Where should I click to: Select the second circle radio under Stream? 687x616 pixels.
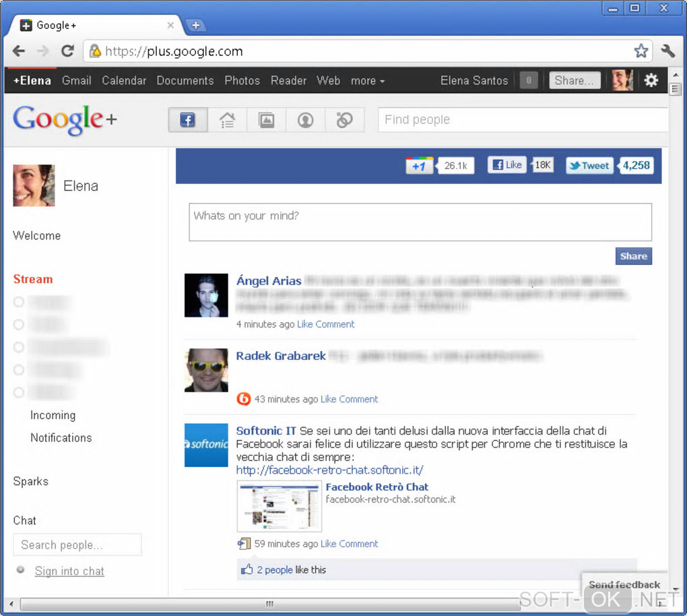tap(18, 324)
